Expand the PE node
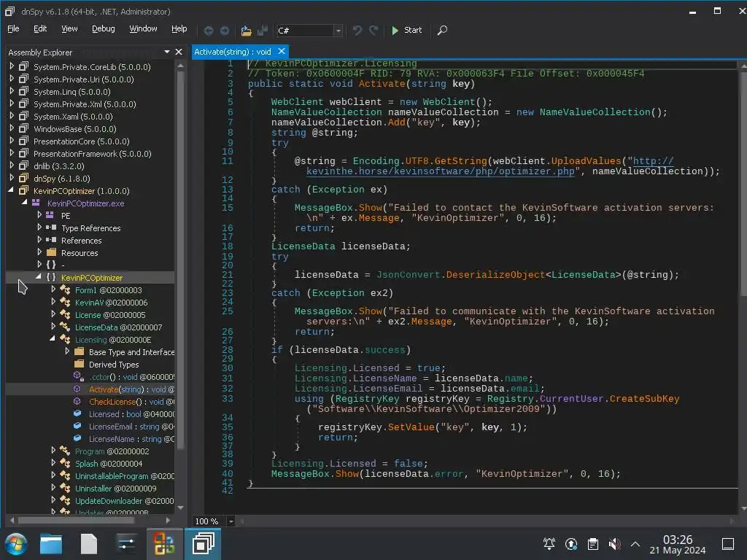The height and width of the screenshot is (560, 747). click(39, 215)
